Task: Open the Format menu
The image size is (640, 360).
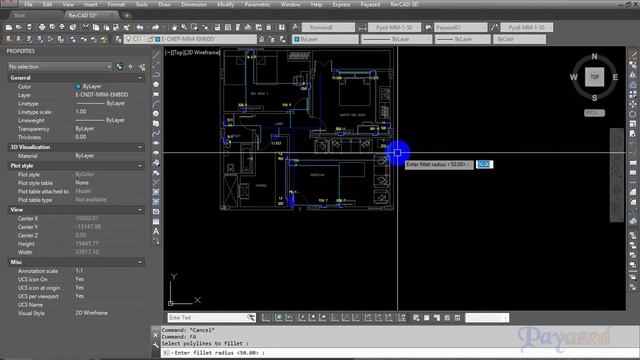Action: click(116, 4)
